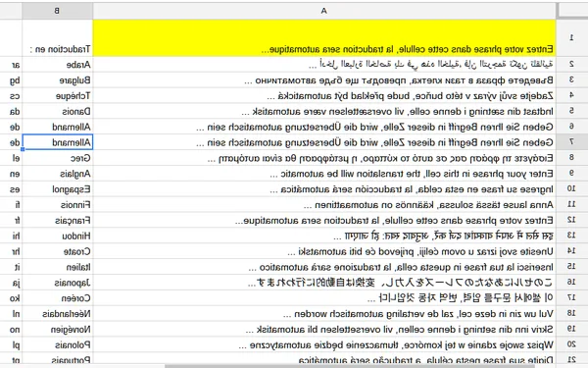Select column B header
The width and height of the screenshot is (588, 368).
point(58,11)
